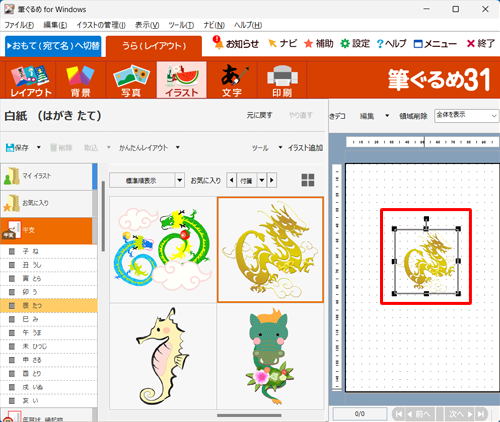This screenshot has height=422, width=500.
Task: Select 辰 たつ in zodiac list
Action: (x=49, y=306)
